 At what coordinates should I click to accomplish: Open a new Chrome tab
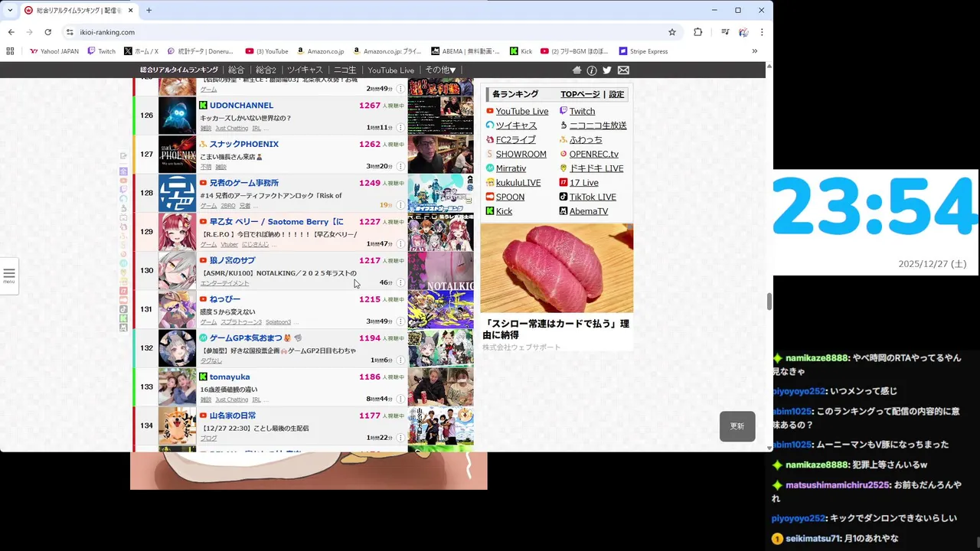(149, 10)
